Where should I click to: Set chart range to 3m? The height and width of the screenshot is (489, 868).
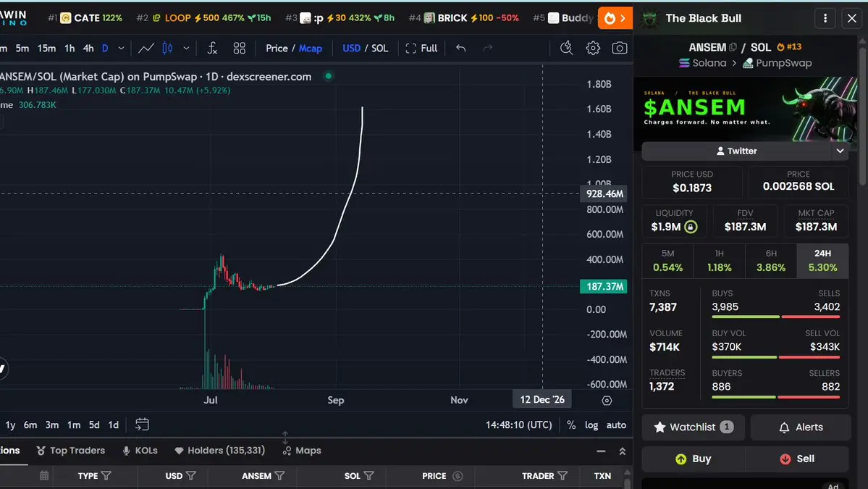coord(52,425)
